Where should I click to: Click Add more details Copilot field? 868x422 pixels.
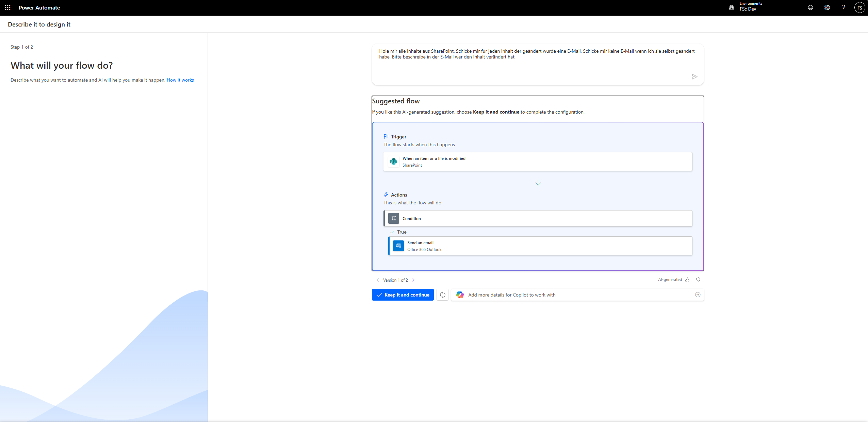click(575, 295)
